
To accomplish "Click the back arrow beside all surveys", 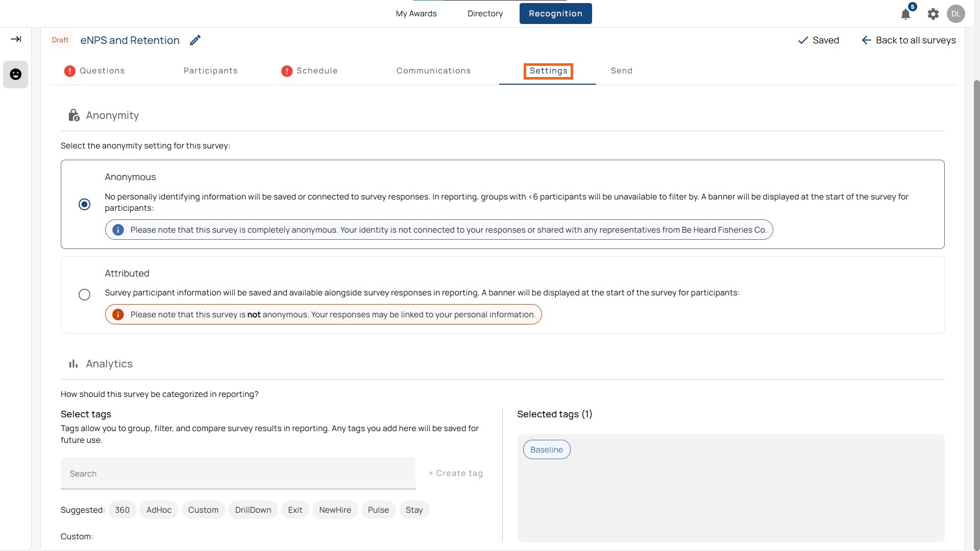I will point(866,40).
